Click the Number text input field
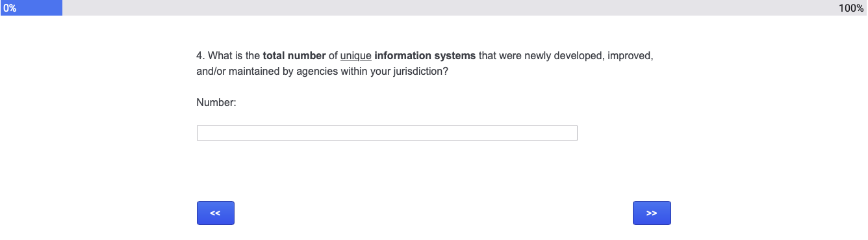 coord(387,133)
